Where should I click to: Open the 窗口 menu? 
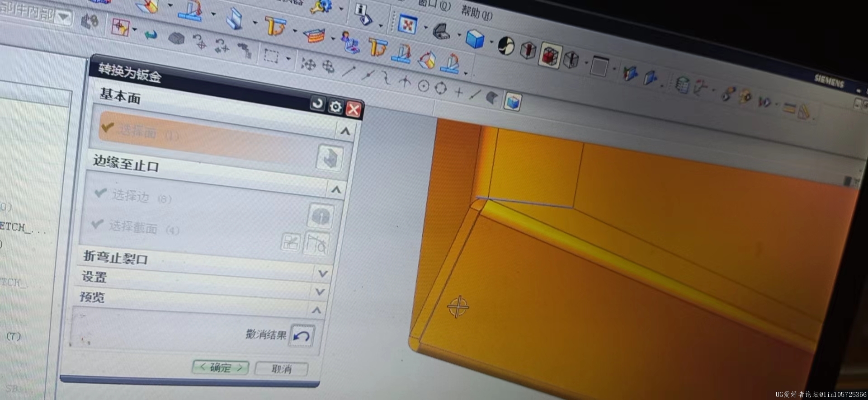435,4
